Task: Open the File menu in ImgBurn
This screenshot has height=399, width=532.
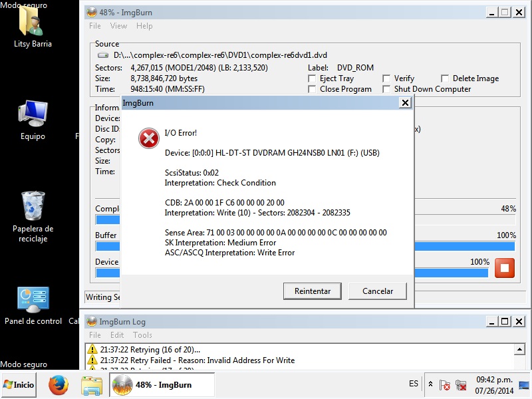Action: (95, 26)
